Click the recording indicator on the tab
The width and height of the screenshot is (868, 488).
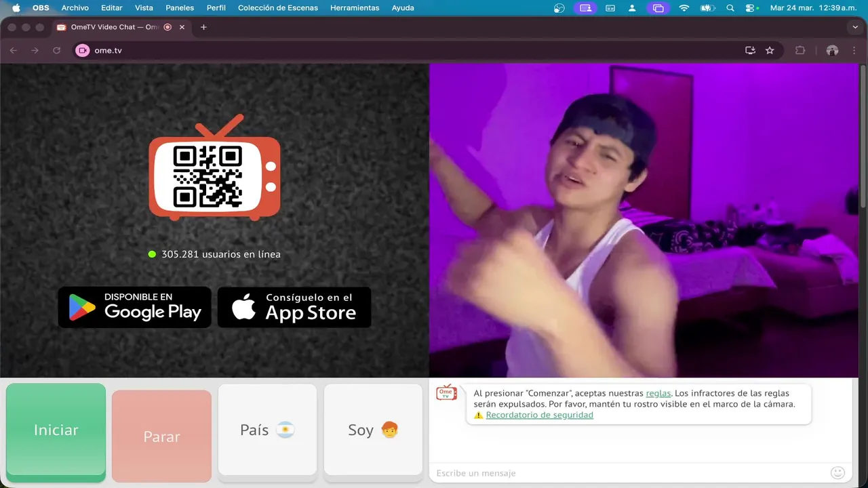tap(167, 27)
